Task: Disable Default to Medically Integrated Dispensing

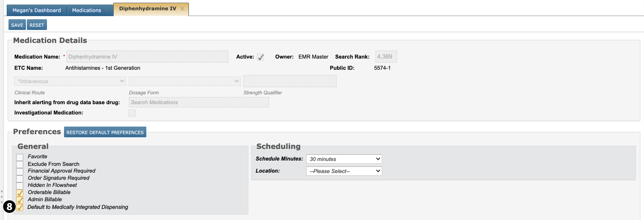Action: click(20, 207)
